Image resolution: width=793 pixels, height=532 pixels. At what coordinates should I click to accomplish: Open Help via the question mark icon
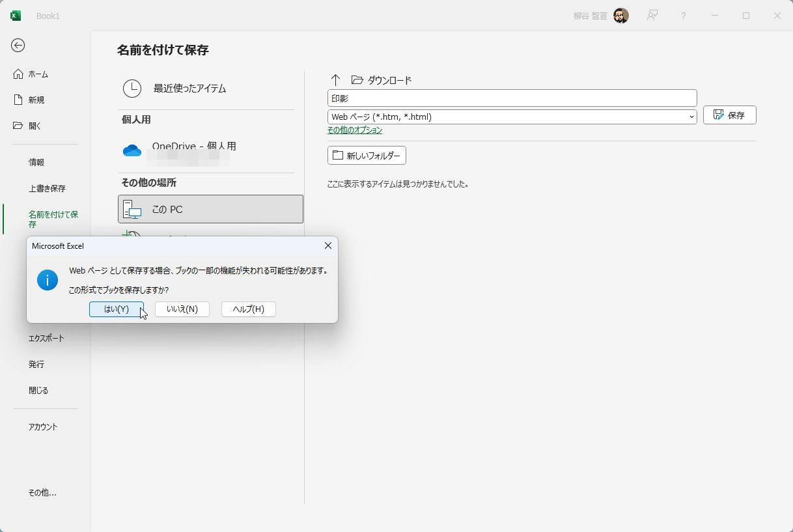[x=683, y=15]
